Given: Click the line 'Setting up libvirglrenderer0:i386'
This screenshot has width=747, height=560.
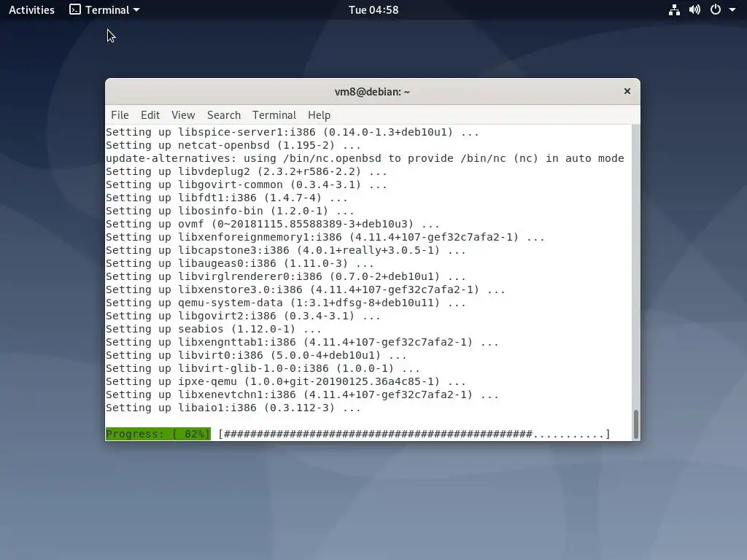Looking at the screenshot, I should (285, 276).
